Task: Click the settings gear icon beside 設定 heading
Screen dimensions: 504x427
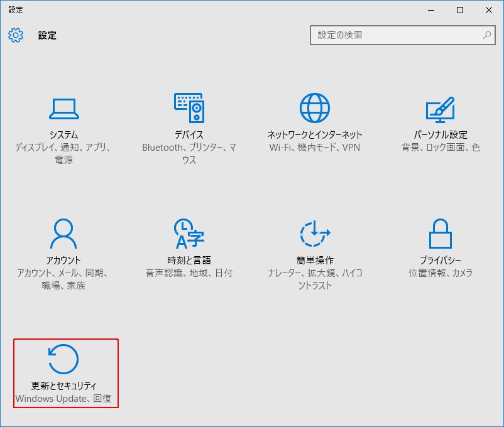Action: (16, 35)
